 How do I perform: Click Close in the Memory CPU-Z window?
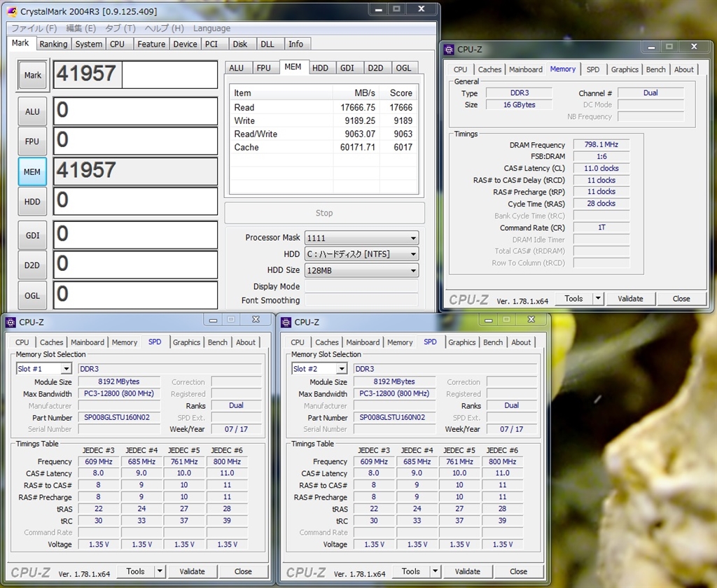(681, 299)
